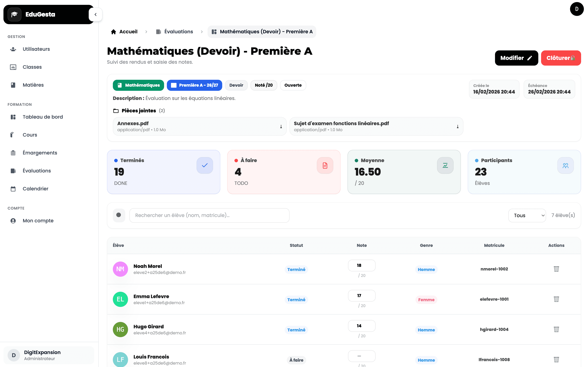This screenshot has height=367, width=588.
Task: Click the green Mathématiques subject tag
Action: pos(138,85)
